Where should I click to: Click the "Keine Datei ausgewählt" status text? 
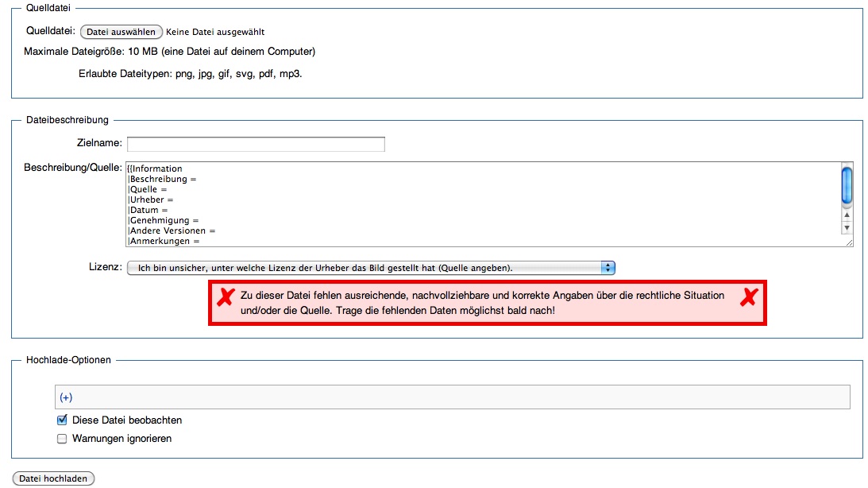point(215,33)
